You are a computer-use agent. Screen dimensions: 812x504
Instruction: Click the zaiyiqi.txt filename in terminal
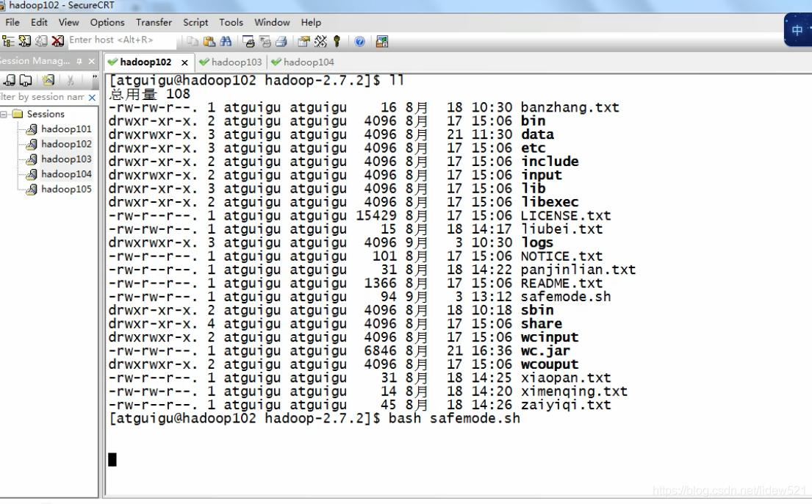566,405
